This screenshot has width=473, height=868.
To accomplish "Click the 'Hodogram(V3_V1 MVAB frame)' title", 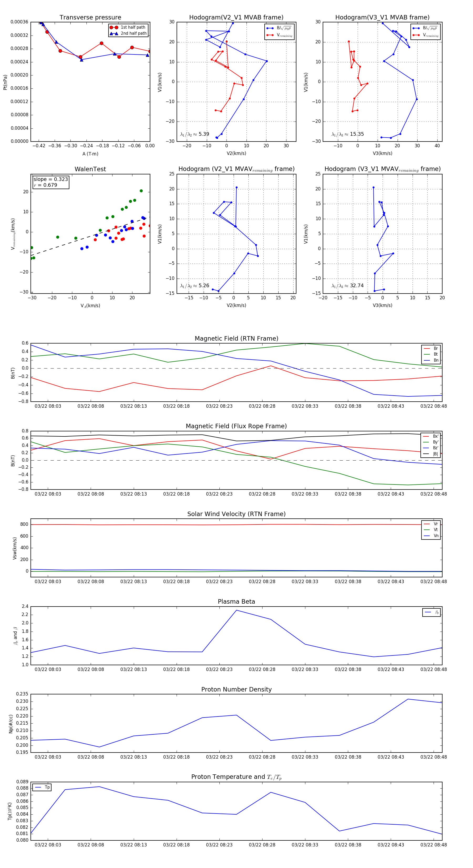I will pos(382,18).
